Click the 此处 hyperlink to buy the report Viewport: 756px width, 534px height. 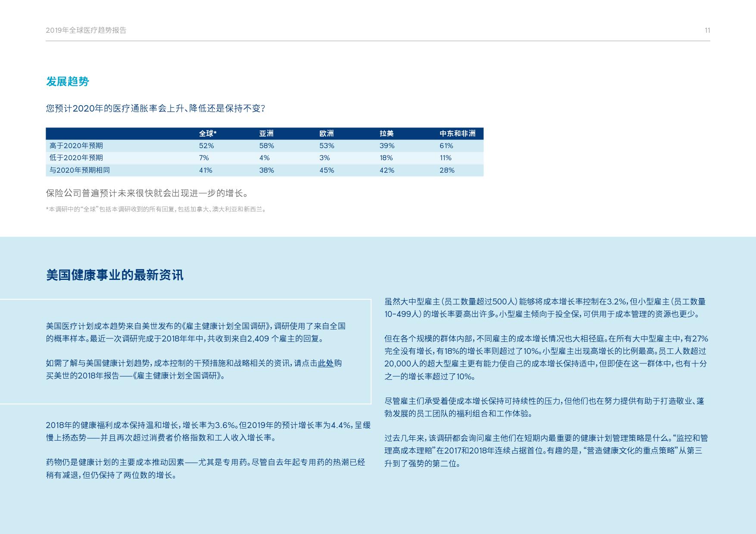[x=325, y=363]
